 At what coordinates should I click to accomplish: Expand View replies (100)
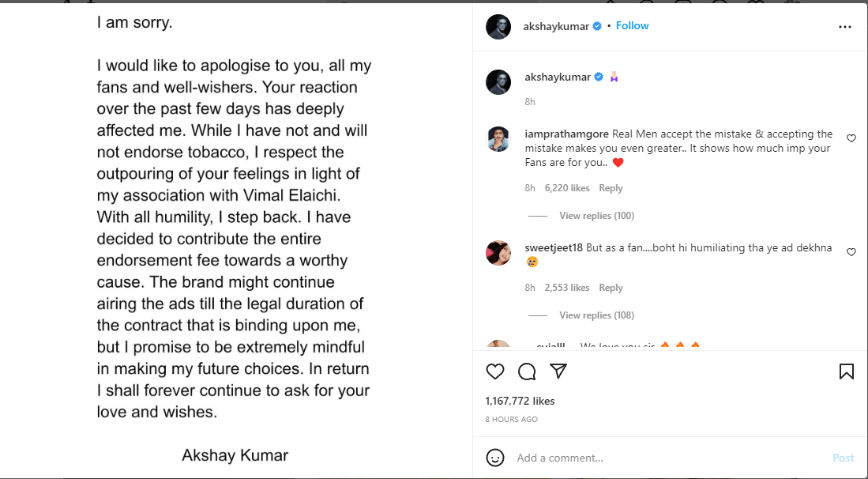click(596, 216)
